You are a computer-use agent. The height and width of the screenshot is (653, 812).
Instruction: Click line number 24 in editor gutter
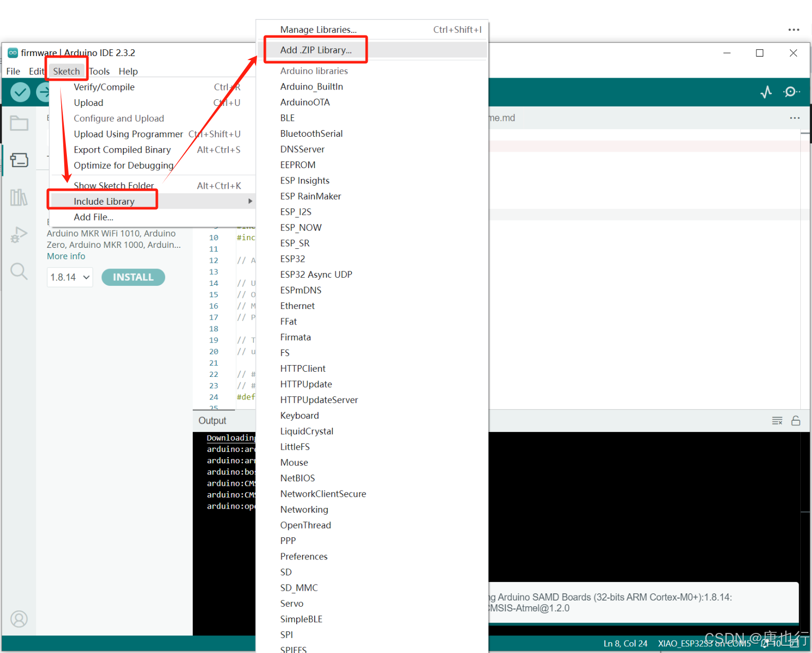point(213,397)
